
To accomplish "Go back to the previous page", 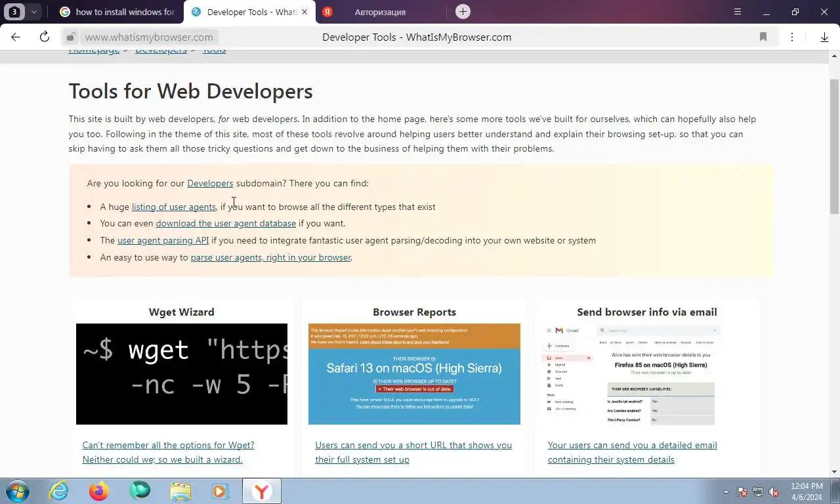I will 16,37.
